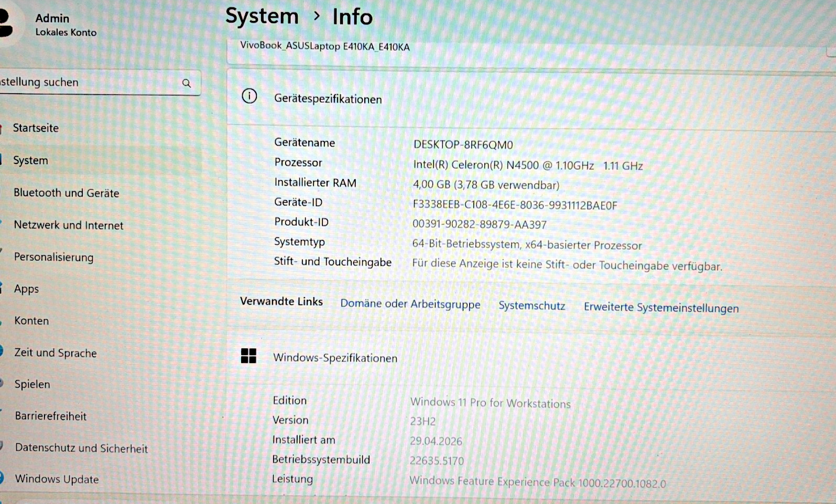Viewport: 836px width, 504px height.
Task: Click the install date 29.04.2026
Action: [x=436, y=441]
